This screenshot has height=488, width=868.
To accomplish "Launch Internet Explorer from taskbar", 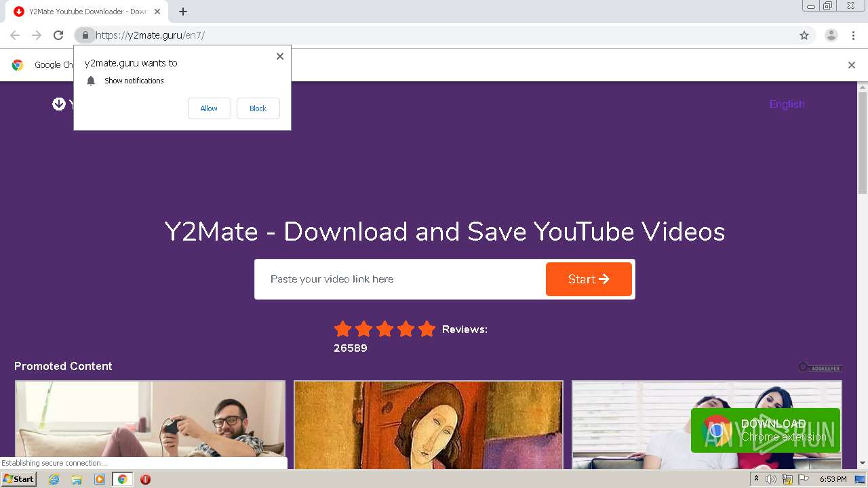I will (54, 479).
